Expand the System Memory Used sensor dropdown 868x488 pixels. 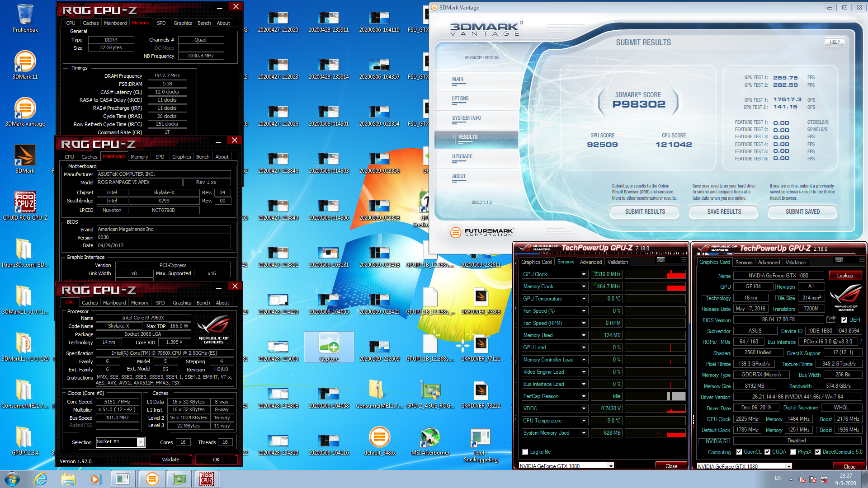coord(584,433)
